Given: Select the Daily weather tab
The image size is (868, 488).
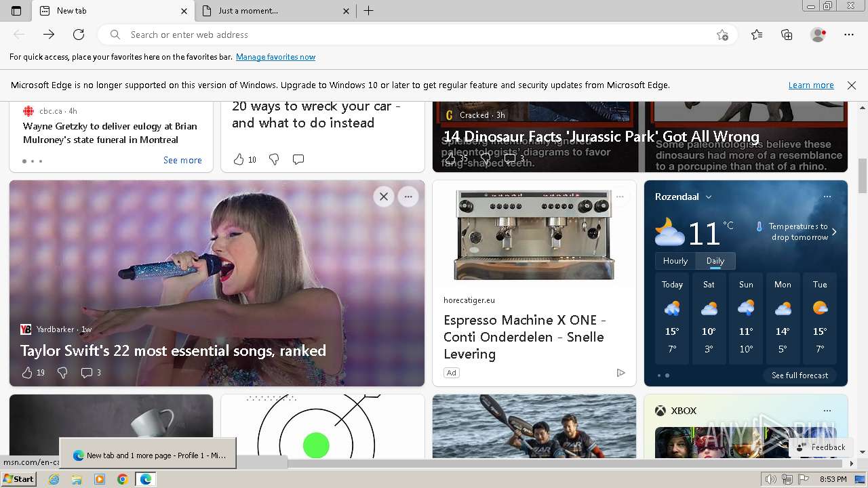Looking at the screenshot, I should tap(715, 261).
